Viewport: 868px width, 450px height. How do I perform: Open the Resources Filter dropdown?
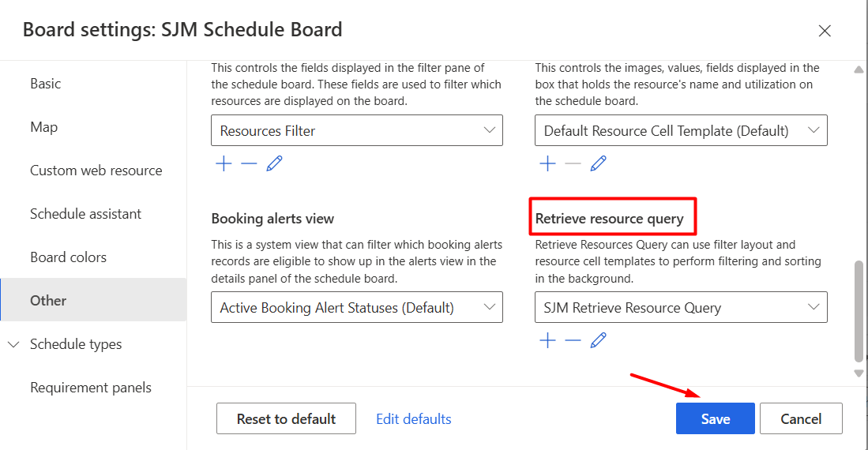[x=356, y=131]
